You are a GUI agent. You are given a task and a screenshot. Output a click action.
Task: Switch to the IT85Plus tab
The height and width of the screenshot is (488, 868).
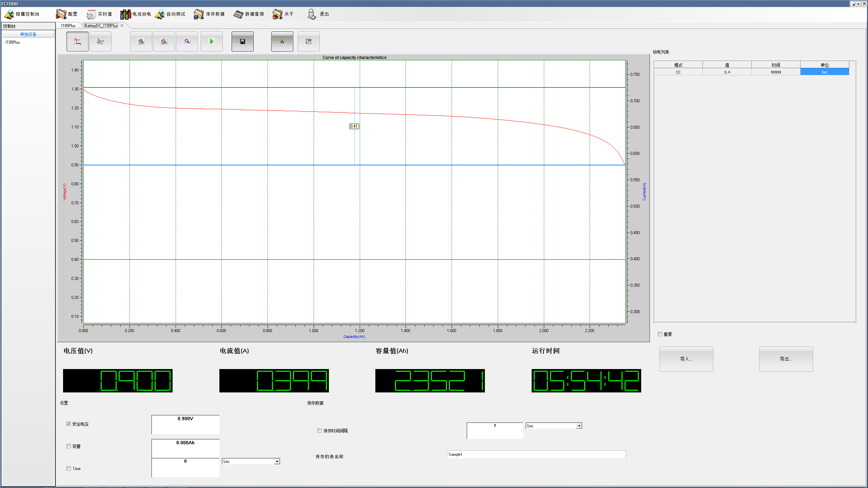(68, 26)
